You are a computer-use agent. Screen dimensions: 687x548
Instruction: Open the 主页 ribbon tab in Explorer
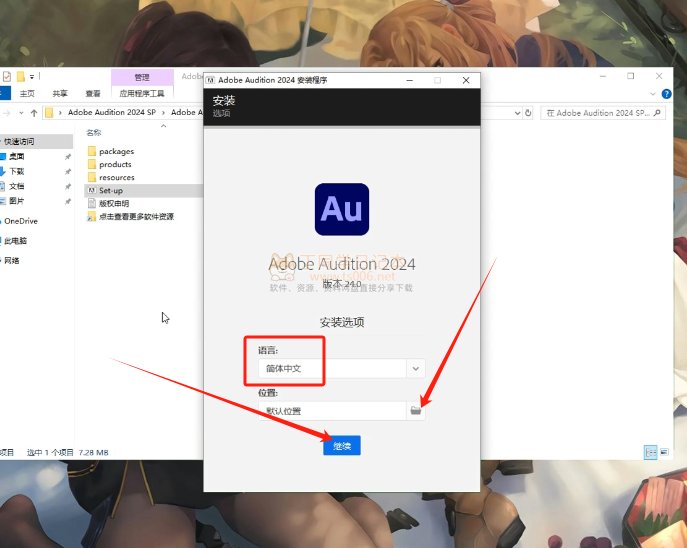[27, 93]
